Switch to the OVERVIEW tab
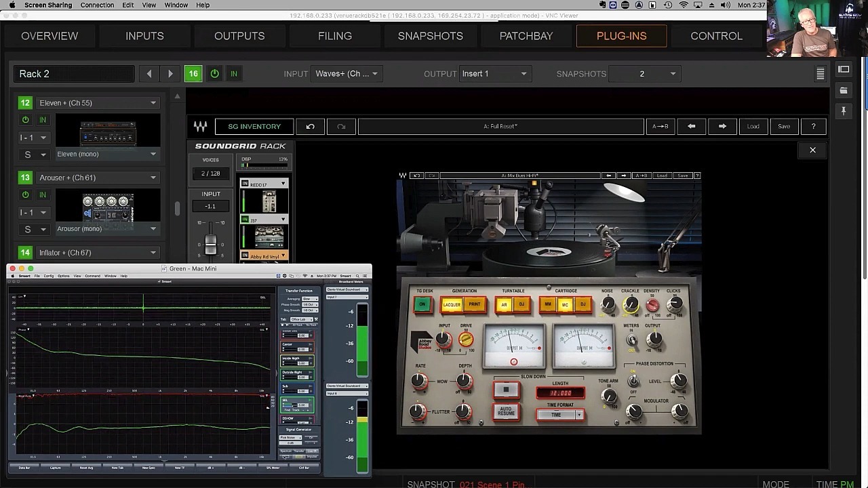The width and height of the screenshot is (868, 488). click(x=50, y=36)
